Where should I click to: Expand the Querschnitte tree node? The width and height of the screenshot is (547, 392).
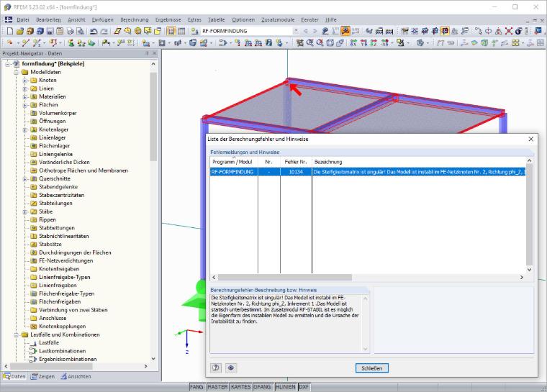coord(25,179)
